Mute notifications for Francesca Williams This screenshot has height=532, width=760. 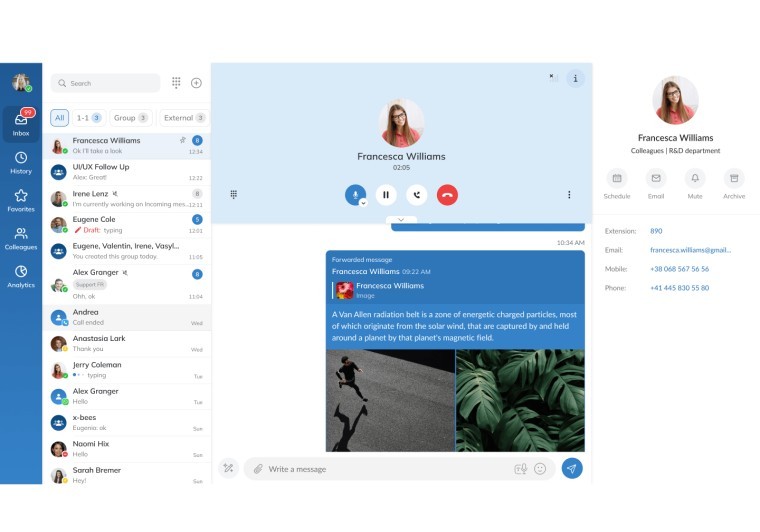695,184
